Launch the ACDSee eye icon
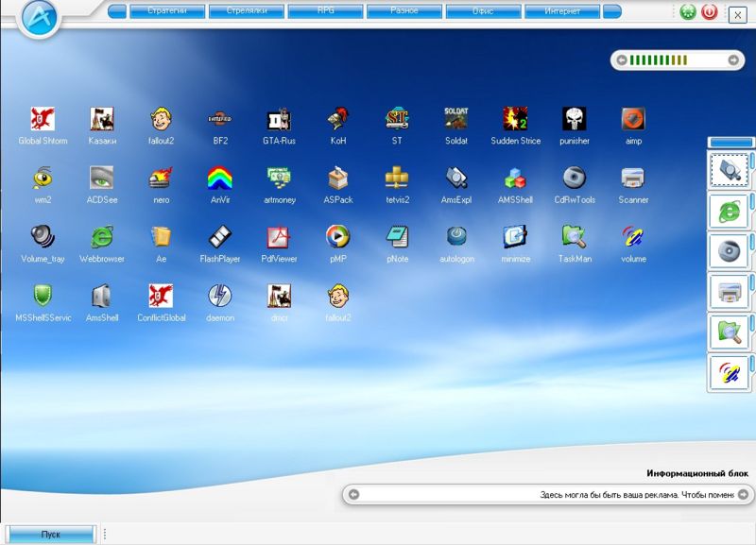Viewport: 756px width, 545px height. 102,178
